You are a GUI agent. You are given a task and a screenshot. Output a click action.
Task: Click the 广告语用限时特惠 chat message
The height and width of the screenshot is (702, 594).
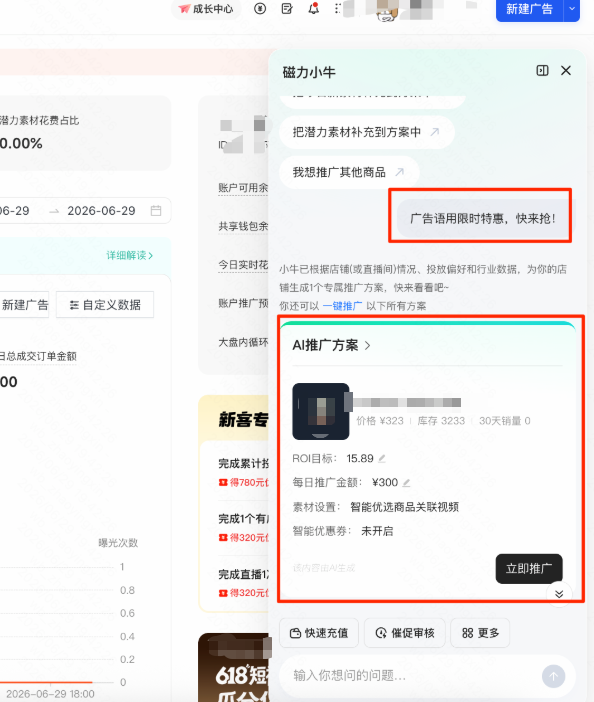(483, 218)
